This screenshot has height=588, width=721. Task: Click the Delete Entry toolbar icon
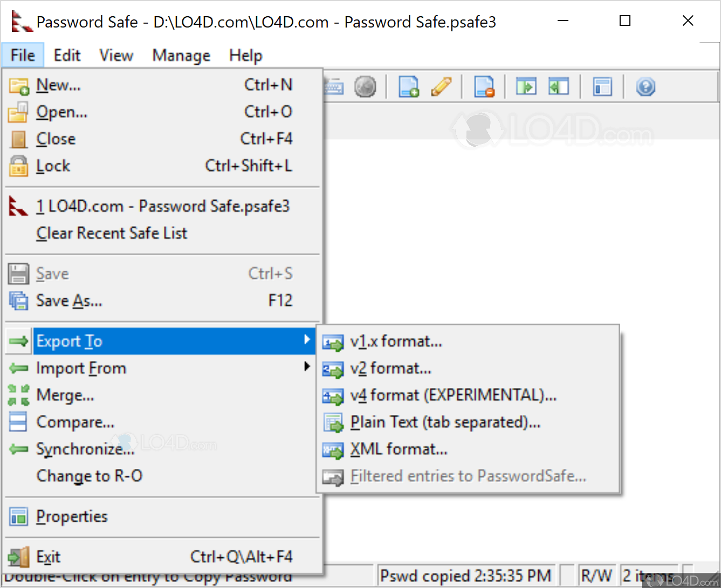point(484,86)
